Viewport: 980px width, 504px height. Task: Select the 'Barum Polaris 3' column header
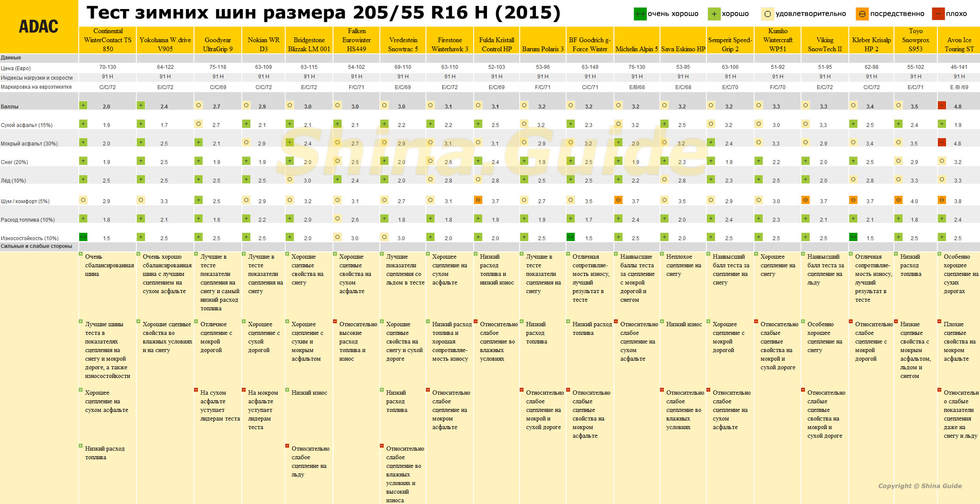542,40
